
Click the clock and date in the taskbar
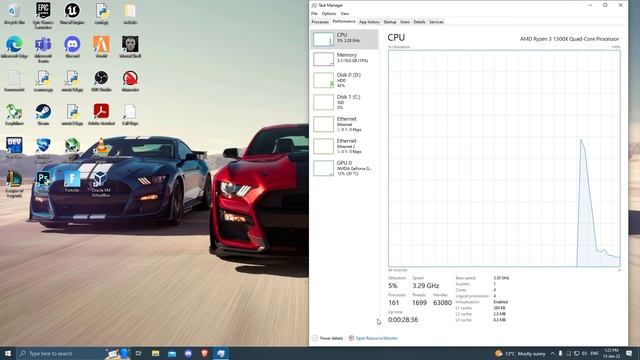pyautogui.click(x=611, y=353)
